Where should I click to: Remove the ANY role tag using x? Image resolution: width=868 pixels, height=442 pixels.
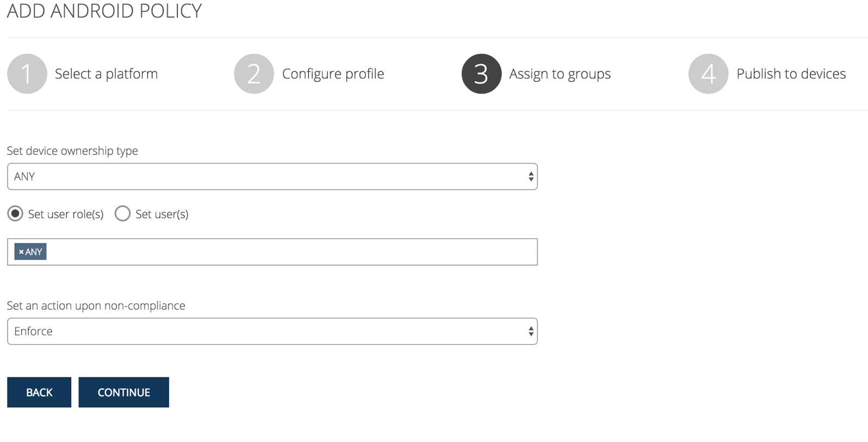21,252
